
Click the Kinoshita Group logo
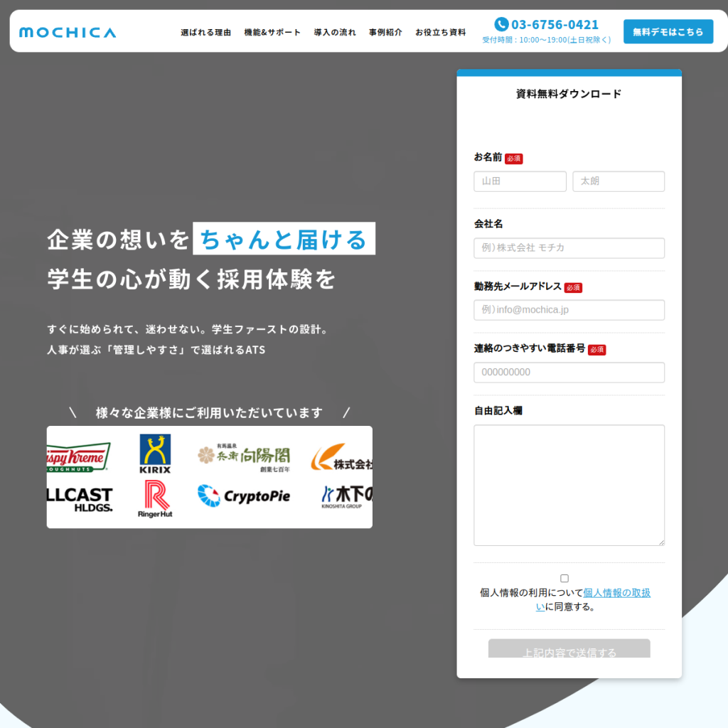pyautogui.click(x=347, y=497)
